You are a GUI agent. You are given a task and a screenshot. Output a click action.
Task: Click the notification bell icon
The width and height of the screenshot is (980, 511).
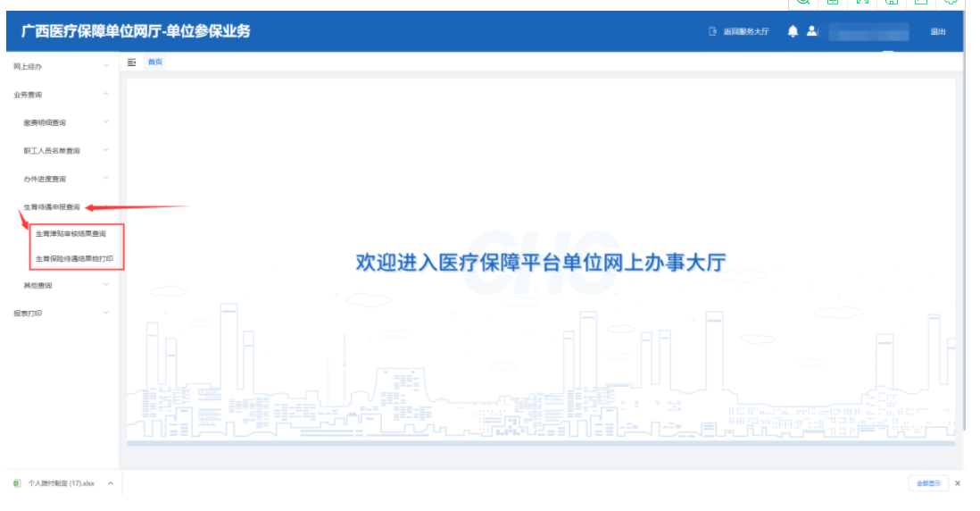point(793,31)
